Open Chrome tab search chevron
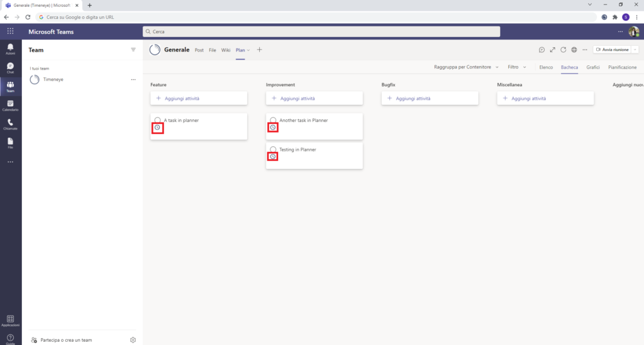The height and width of the screenshot is (345, 644). [590, 5]
